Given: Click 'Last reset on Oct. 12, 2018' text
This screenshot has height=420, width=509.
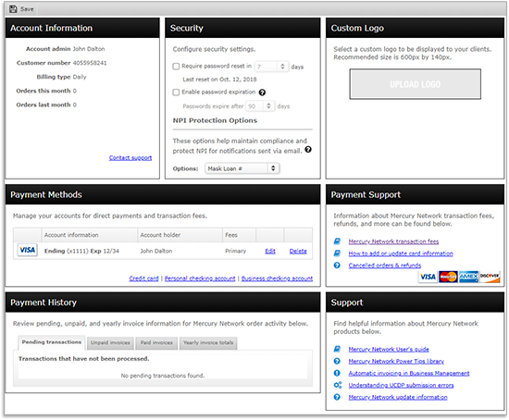Looking at the screenshot, I should pyautogui.click(x=219, y=80).
